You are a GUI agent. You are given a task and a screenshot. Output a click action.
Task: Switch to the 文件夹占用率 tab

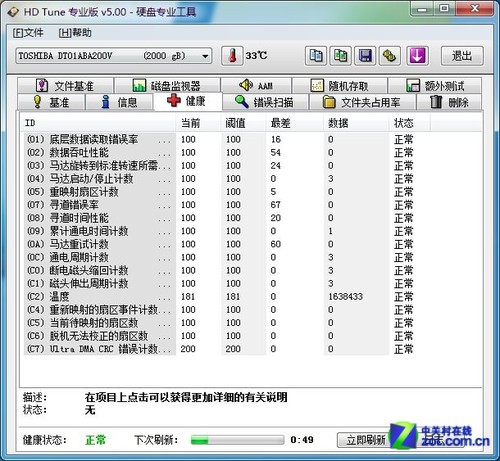coord(363,102)
